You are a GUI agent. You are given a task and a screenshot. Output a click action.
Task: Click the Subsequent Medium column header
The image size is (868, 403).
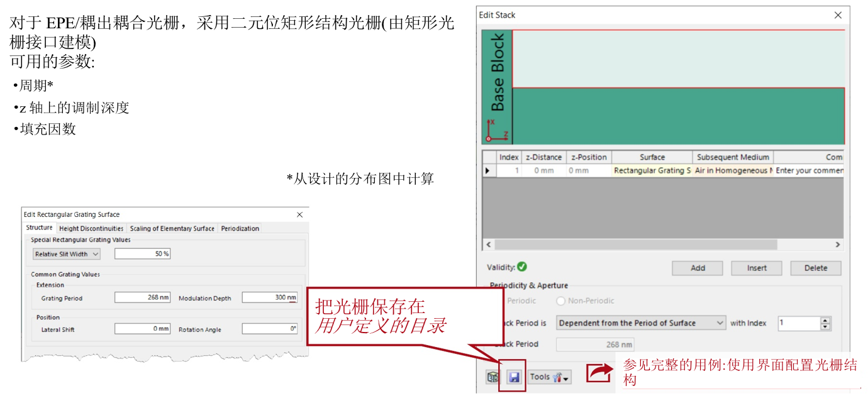click(x=733, y=157)
